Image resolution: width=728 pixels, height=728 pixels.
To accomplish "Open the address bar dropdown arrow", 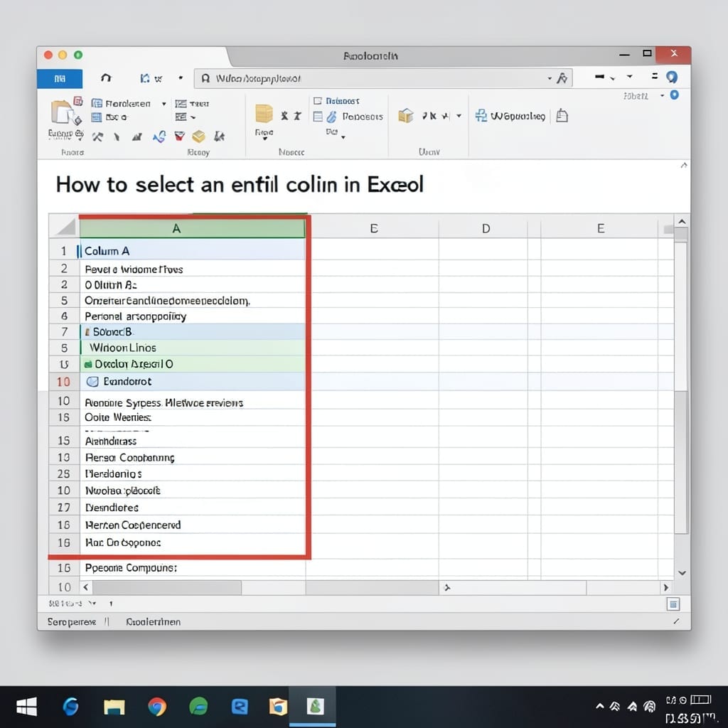I will pyautogui.click(x=550, y=78).
